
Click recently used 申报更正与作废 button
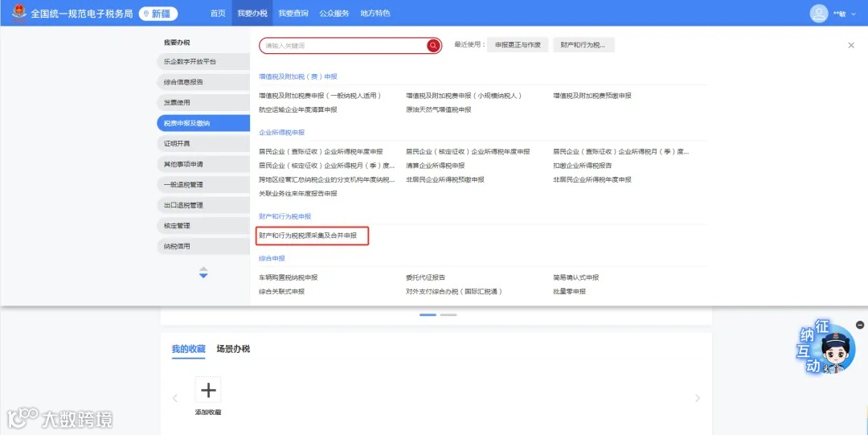point(518,45)
